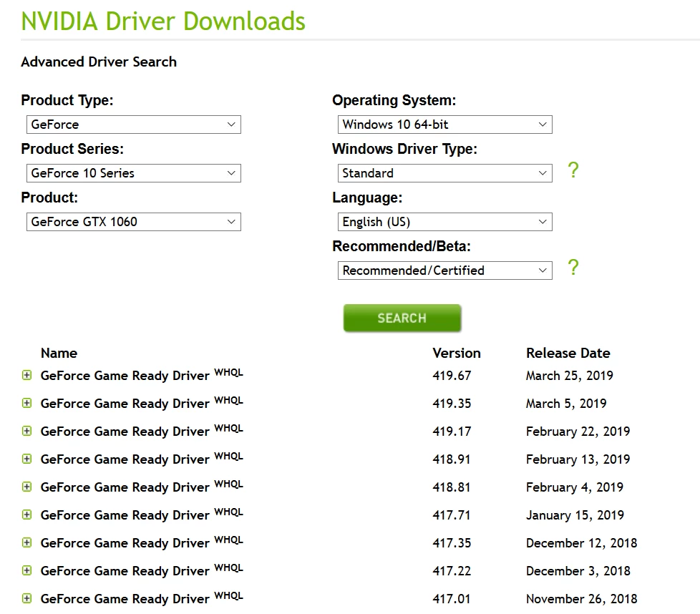Click the February 22, 2019 release date
The width and height of the screenshot is (700, 614).
click(x=578, y=432)
